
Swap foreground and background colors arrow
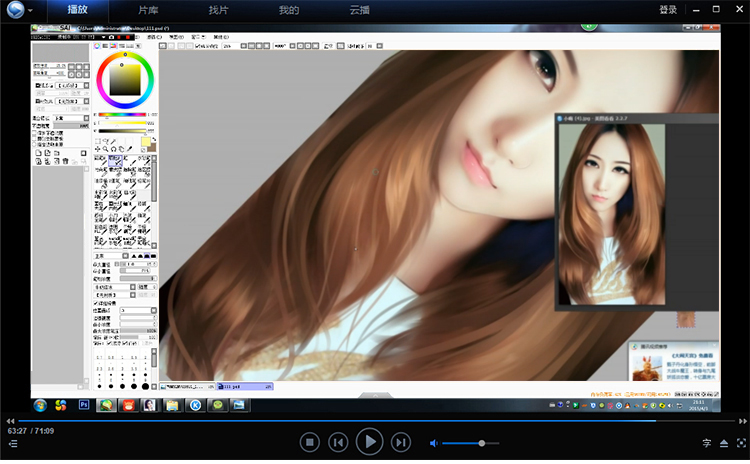[154, 139]
